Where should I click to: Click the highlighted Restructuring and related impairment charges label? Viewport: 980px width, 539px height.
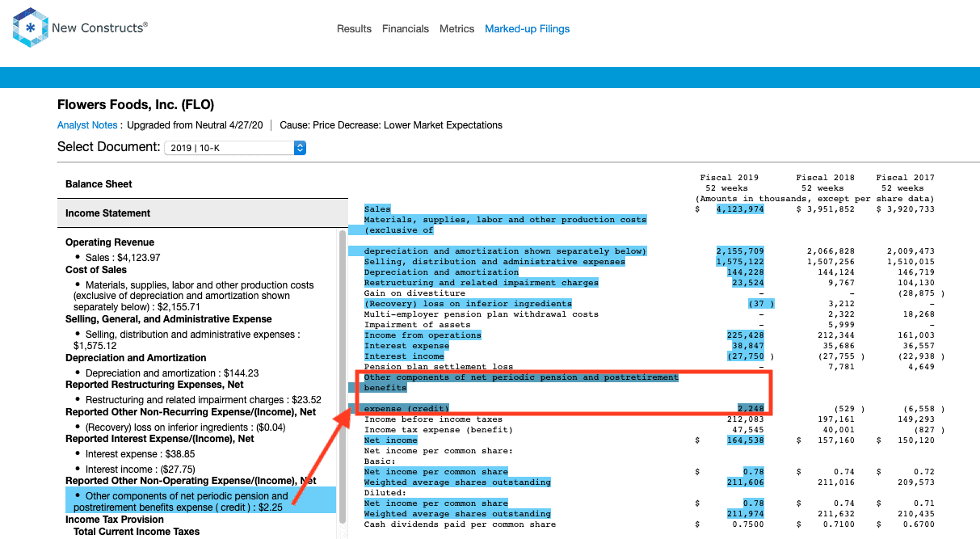pos(482,283)
